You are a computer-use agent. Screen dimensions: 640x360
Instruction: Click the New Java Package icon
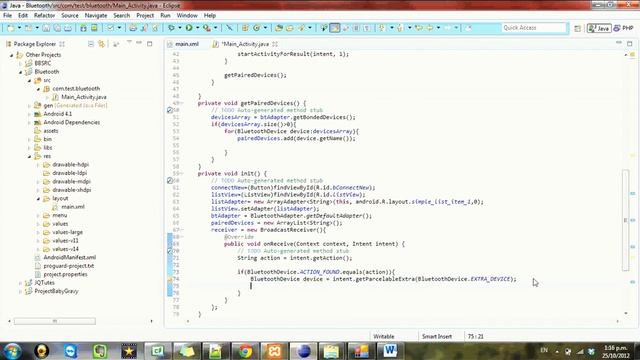pos(245,28)
